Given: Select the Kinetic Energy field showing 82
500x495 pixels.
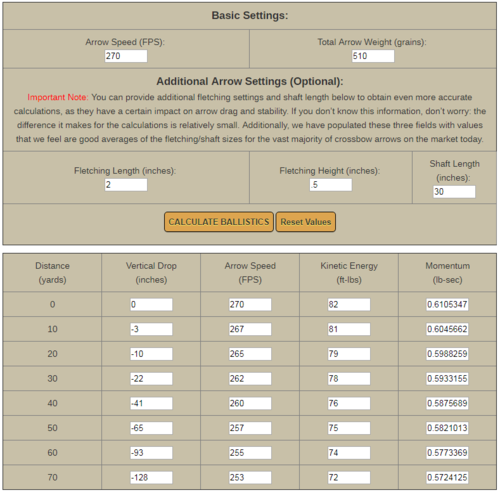Looking at the screenshot, I should tap(349, 304).
